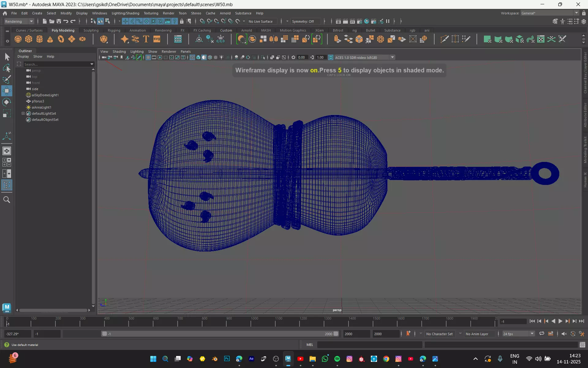Create a polygon sphere from the shelf
588x368 pixels.
click(18, 39)
